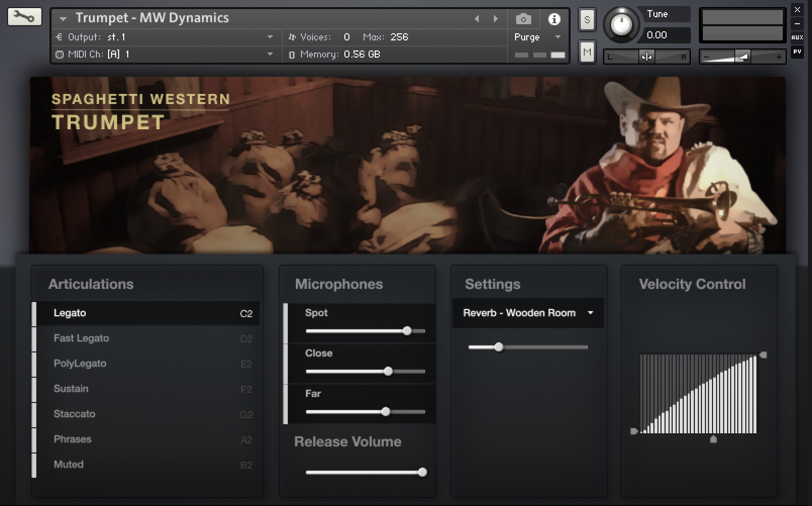Image resolution: width=812 pixels, height=506 pixels.
Task: Open instrument edit mode with the wrench icon
Action: [x=24, y=16]
